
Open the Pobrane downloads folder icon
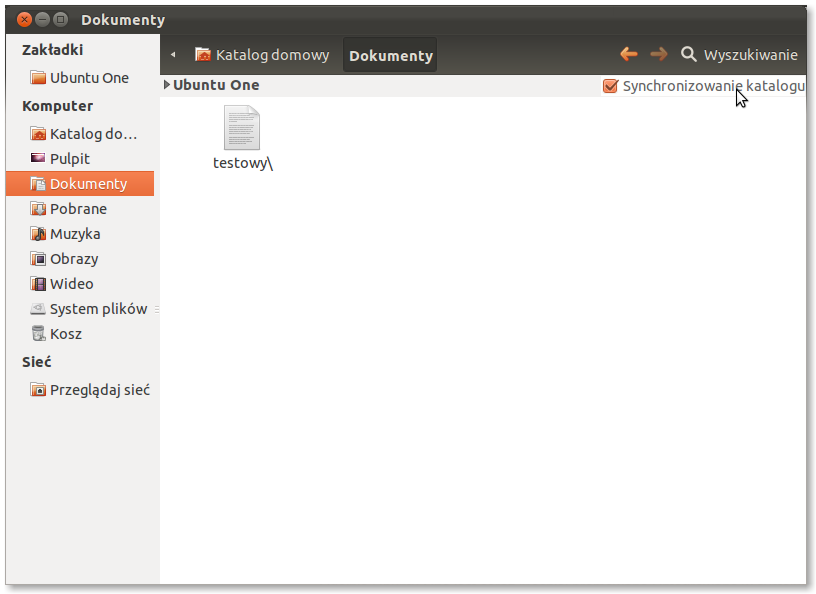[38, 209]
